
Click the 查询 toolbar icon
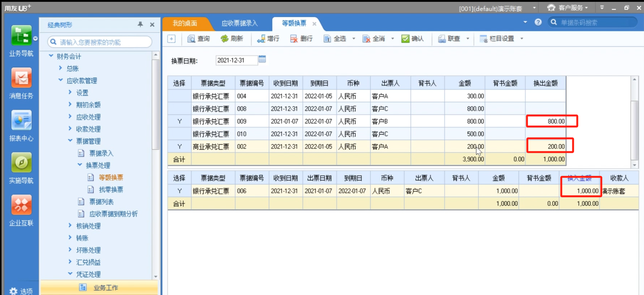199,38
